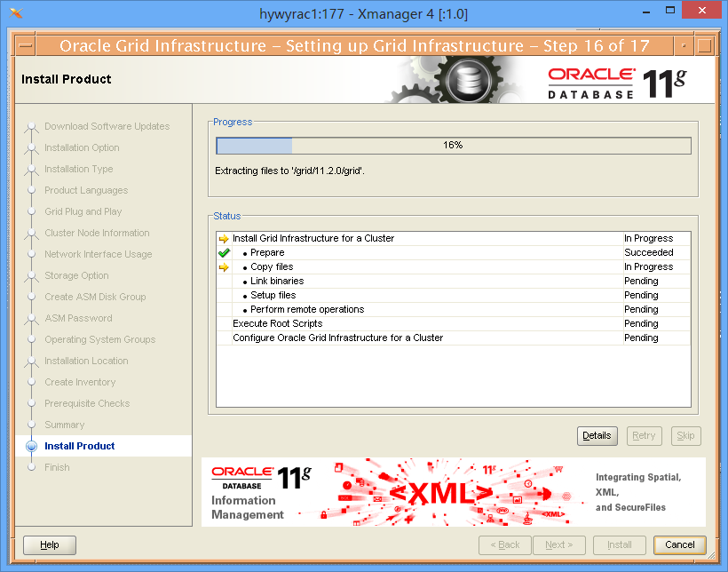Cancel the Grid Infrastructure installation
Screen dimensions: 728x572
pyautogui.click(x=680, y=545)
